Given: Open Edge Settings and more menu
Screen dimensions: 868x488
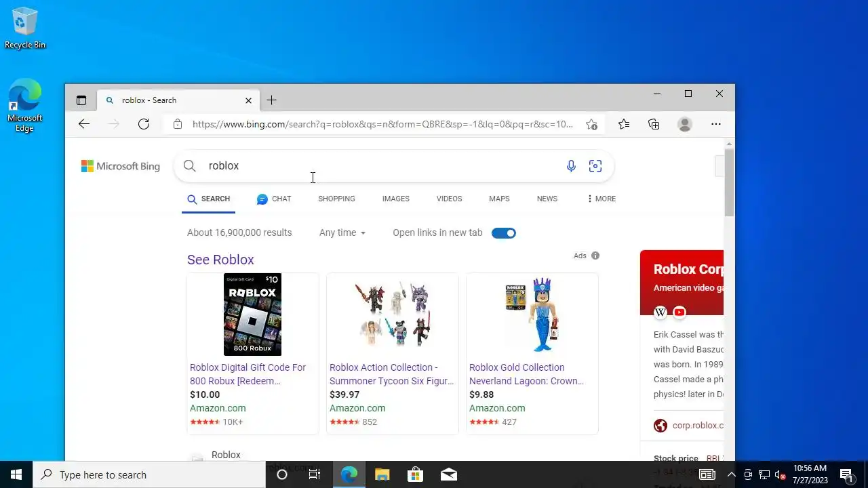Looking at the screenshot, I should pos(716,124).
